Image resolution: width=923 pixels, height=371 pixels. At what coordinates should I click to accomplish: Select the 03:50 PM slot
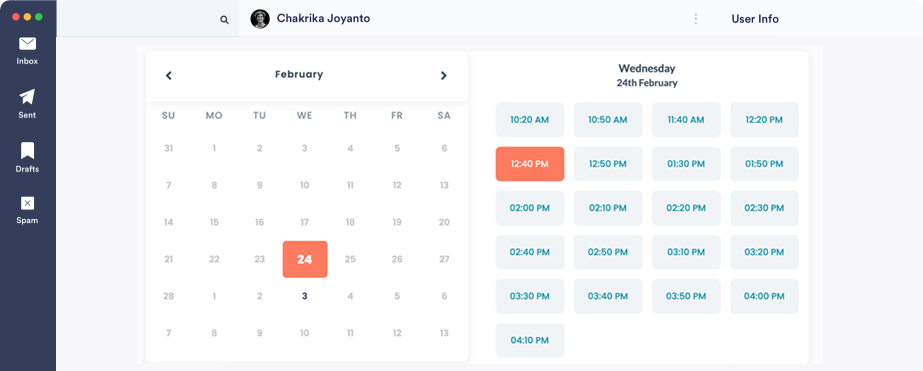point(686,296)
